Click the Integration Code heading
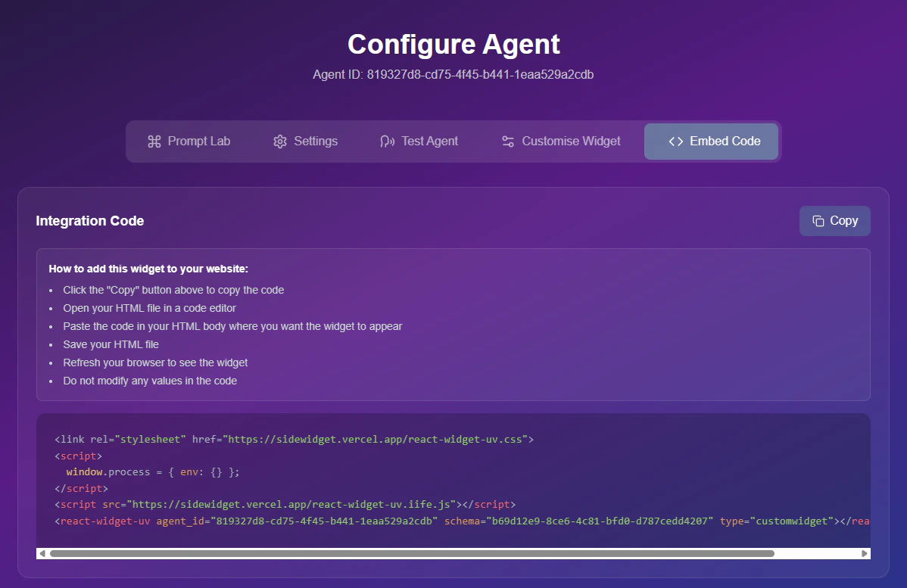 [x=89, y=220]
